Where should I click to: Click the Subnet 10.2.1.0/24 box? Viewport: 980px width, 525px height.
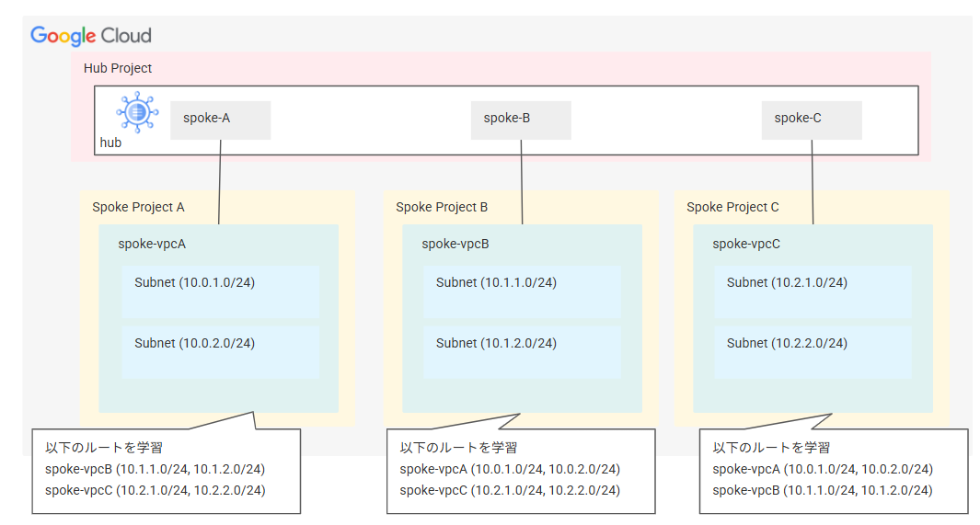click(813, 291)
